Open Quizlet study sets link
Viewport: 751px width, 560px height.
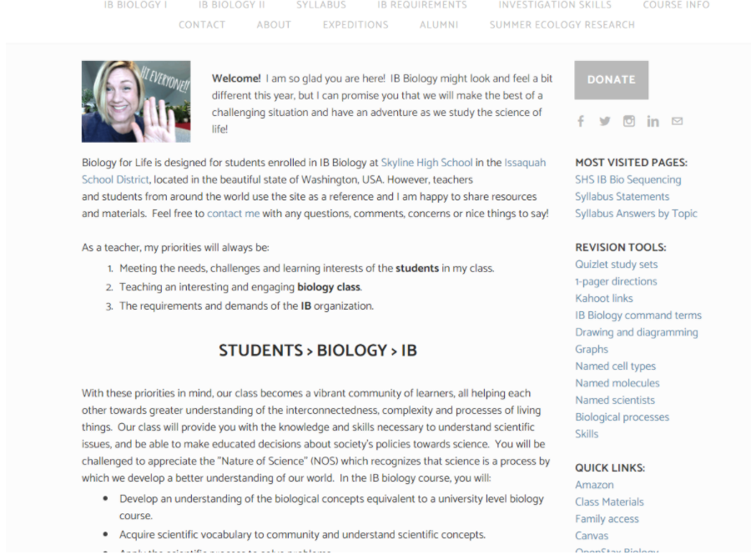[x=616, y=265]
